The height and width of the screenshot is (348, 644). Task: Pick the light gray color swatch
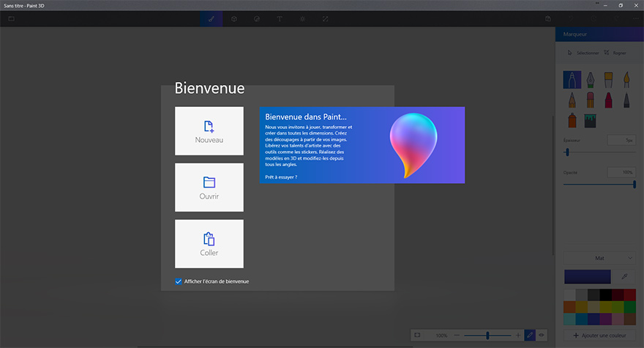581,295
